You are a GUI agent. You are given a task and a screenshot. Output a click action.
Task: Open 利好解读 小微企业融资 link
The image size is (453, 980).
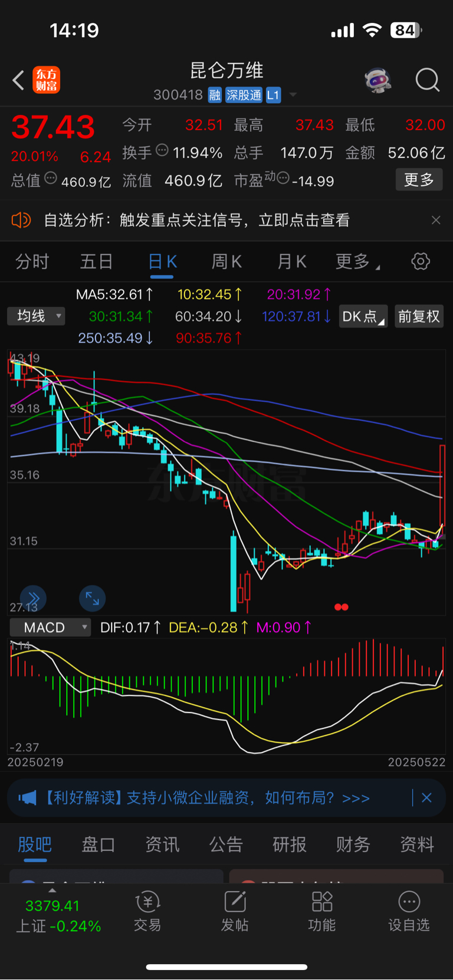(x=207, y=798)
